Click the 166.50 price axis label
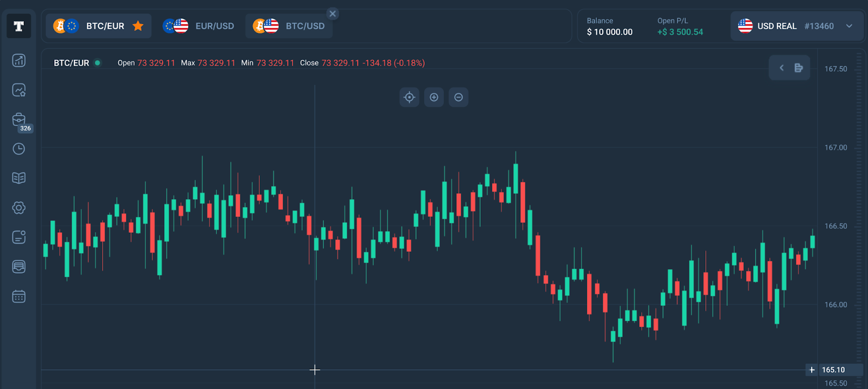Screen dimensions: 868x389 point(836,226)
